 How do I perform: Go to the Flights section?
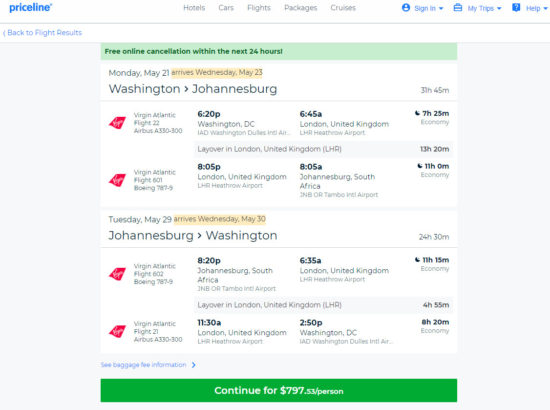(x=259, y=8)
